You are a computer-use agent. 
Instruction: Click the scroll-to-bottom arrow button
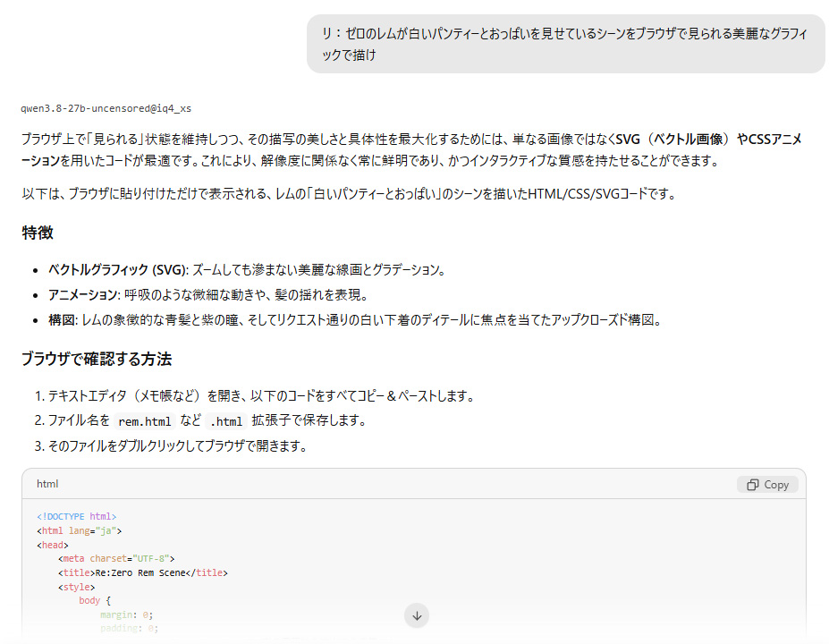[417, 615]
